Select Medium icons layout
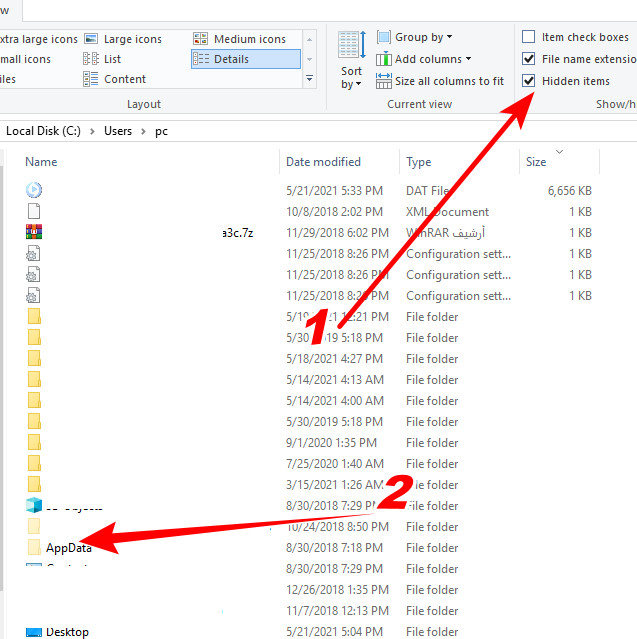The height and width of the screenshot is (639, 637). pos(240,39)
